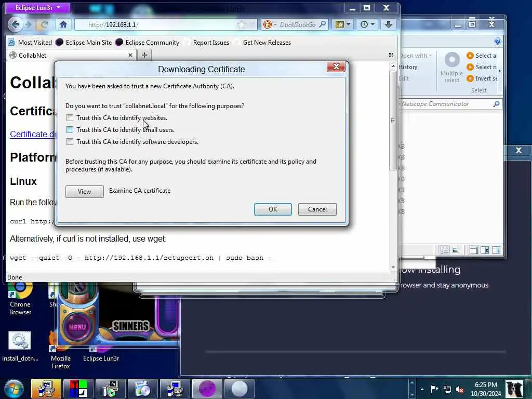
Task: Click the tab groups grid icon
Action: pyautogui.click(x=391, y=55)
